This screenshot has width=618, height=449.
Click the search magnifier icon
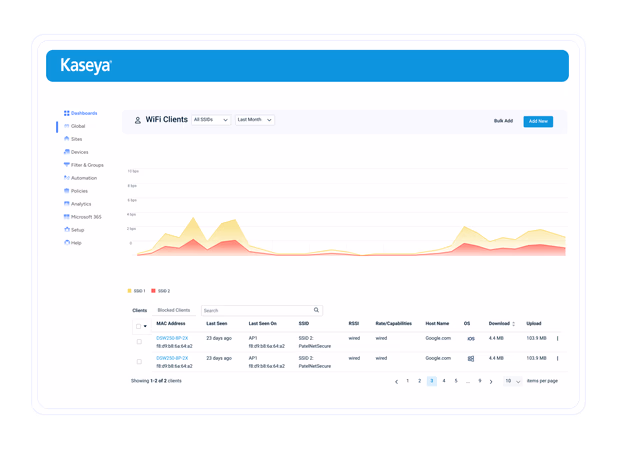point(316,310)
